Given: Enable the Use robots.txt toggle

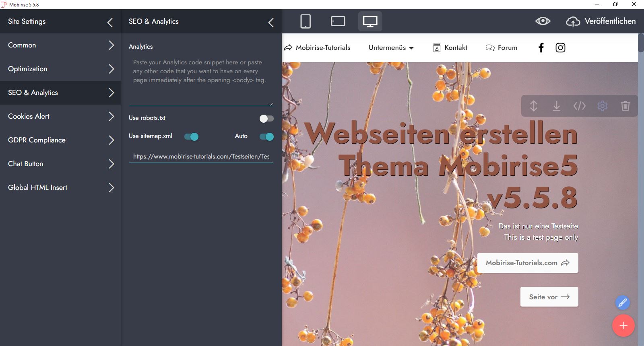Looking at the screenshot, I should tap(266, 118).
